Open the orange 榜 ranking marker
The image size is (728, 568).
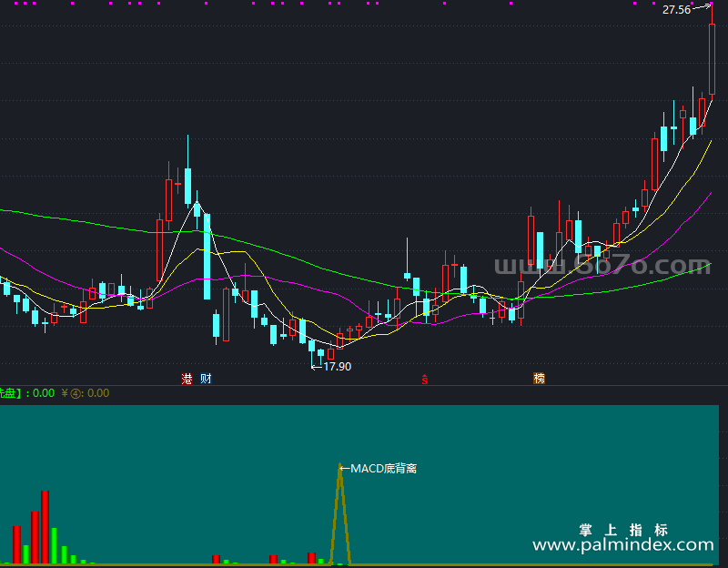539,379
